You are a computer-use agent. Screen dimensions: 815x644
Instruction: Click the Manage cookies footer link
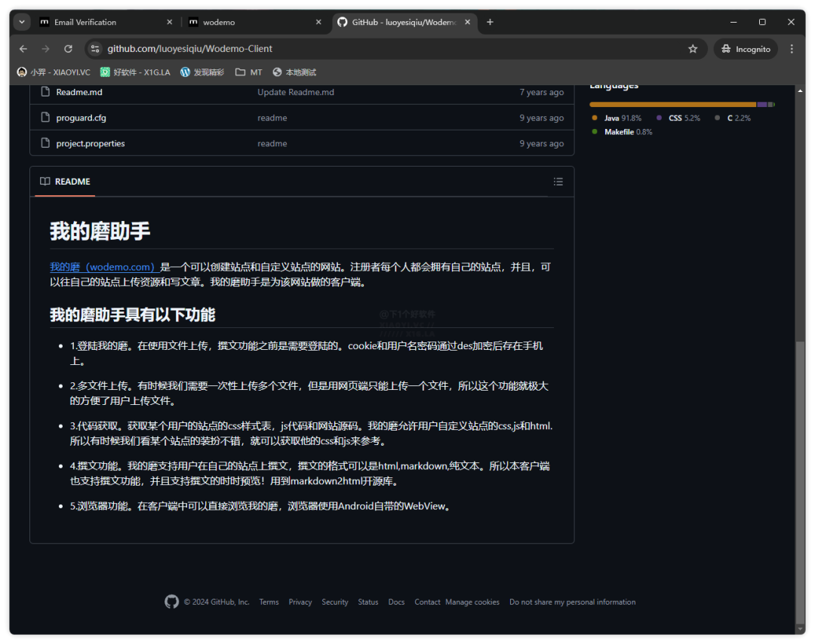[472, 602]
